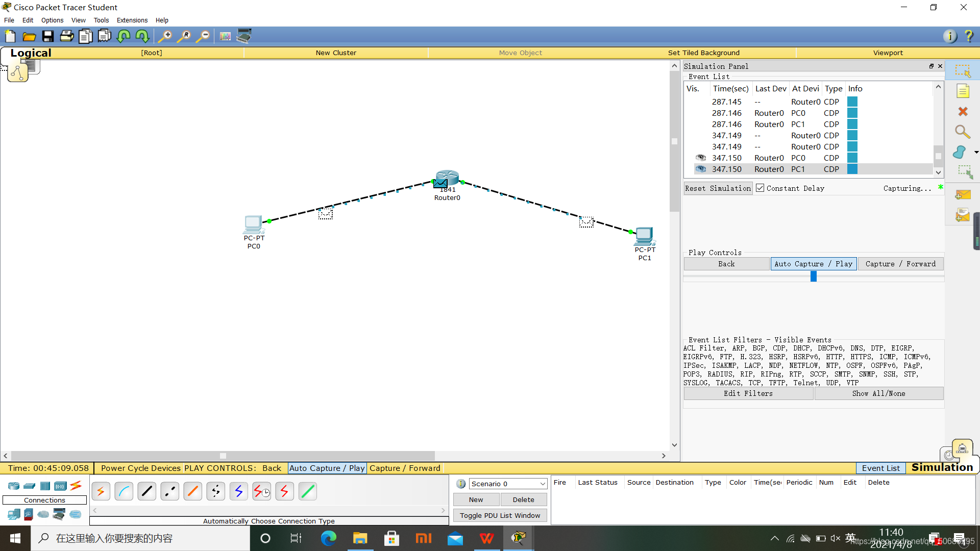Expand the Draw shape tool arrow
Viewport: 980px width, 551px height.
pos(976,152)
